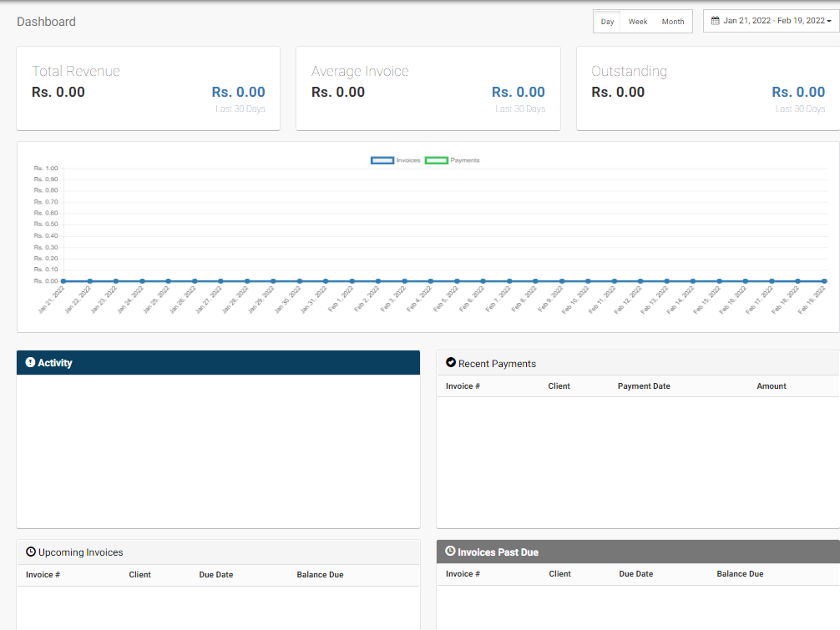Click the Jan 21, 2022 chart data point
Viewport: 840px width, 630px height.
click(x=63, y=281)
